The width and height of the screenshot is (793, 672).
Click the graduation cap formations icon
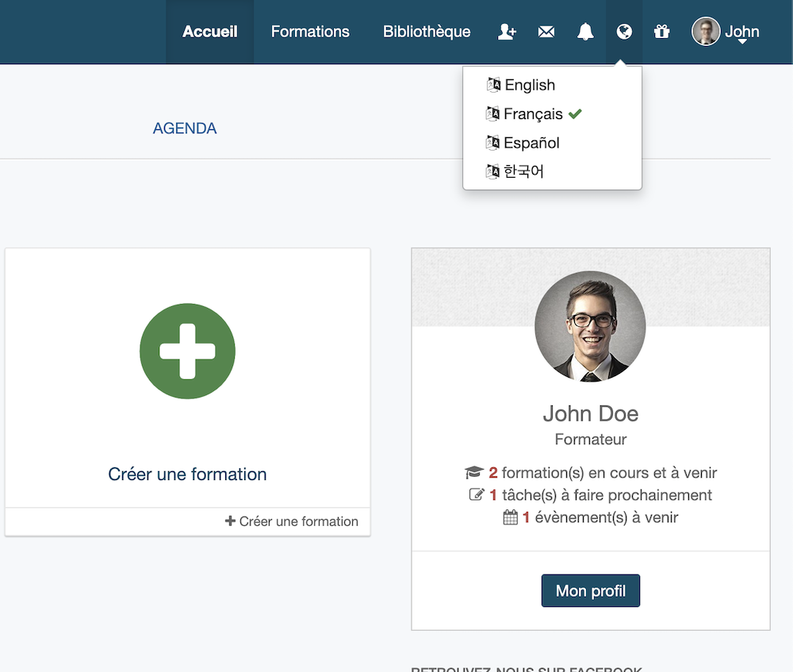pyautogui.click(x=474, y=473)
